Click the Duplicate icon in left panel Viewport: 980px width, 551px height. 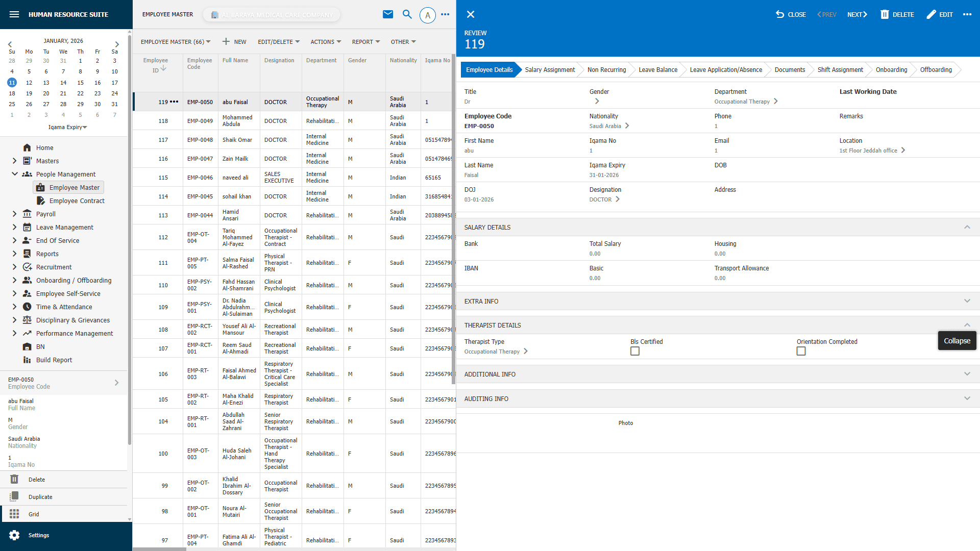tap(15, 496)
